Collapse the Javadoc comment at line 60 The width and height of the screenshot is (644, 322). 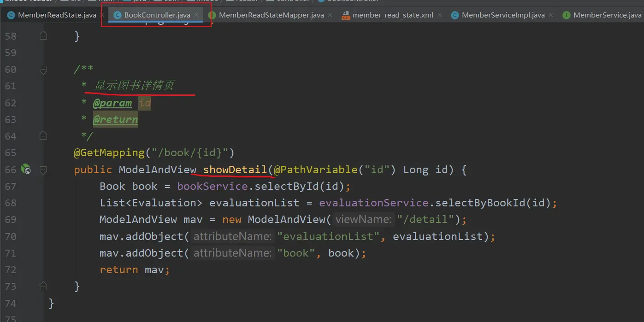pyautogui.click(x=43, y=70)
